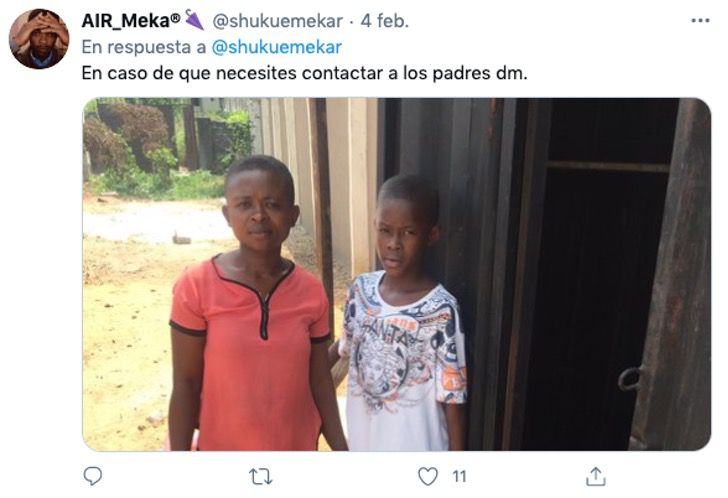Click the tweet text about contacting padres

305,73
